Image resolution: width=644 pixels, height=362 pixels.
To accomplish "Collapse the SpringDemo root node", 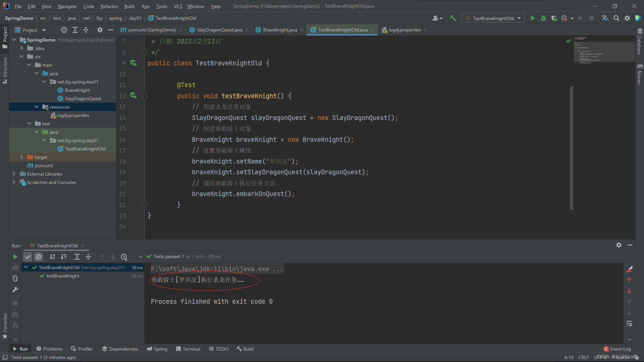I will tap(14, 40).
